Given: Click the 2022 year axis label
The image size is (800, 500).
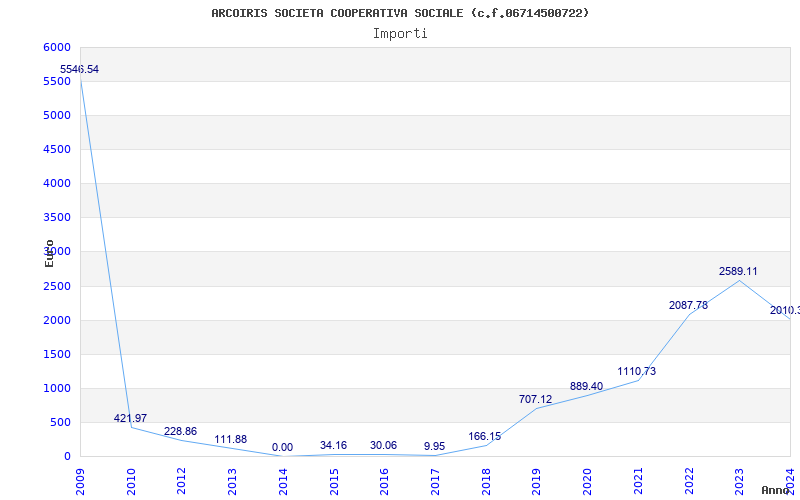Looking at the screenshot, I should tap(689, 482).
